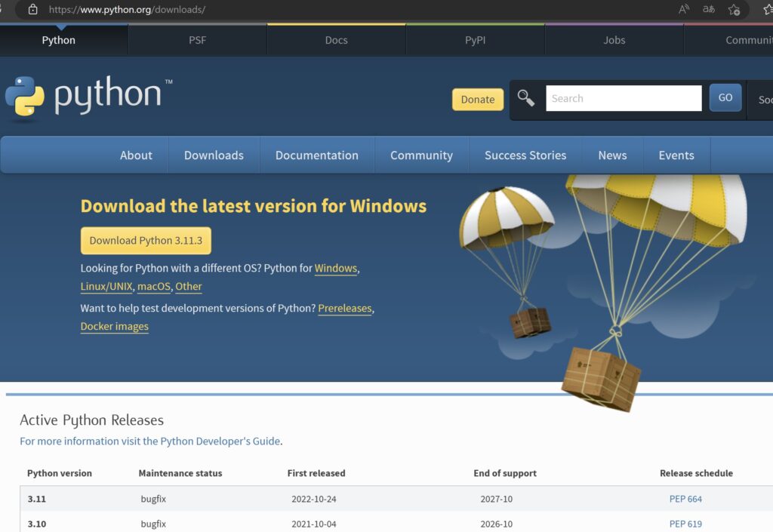Click the 2027-10 end of support cell
The width and height of the screenshot is (773, 532).
point(497,499)
